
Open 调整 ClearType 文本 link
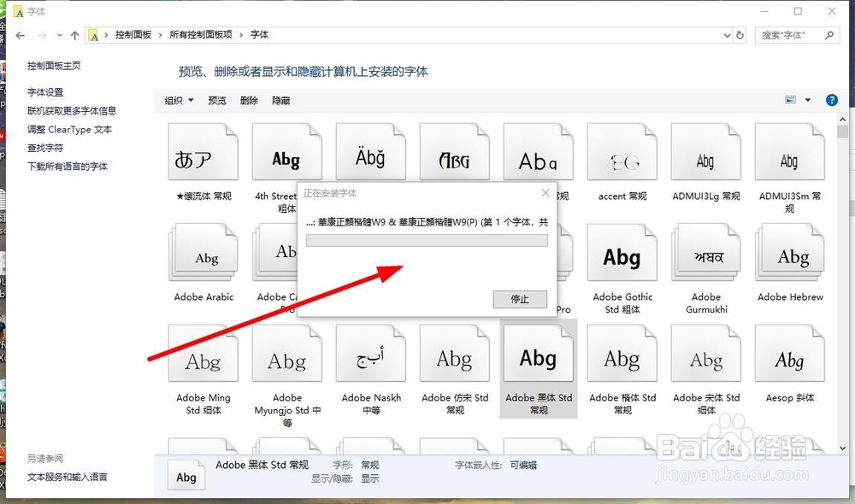pyautogui.click(x=70, y=130)
